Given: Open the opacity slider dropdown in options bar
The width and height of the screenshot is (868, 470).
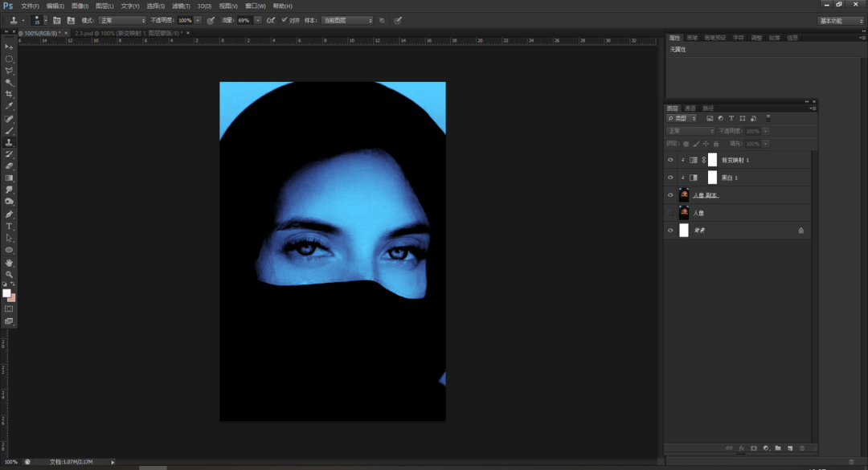Looking at the screenshot, I should [x=198, y=20].
